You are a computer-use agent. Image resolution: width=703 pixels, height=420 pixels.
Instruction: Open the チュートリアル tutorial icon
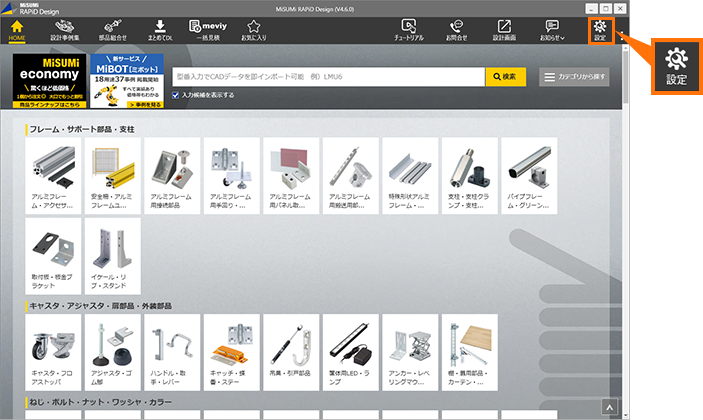[x=408, y=29]
